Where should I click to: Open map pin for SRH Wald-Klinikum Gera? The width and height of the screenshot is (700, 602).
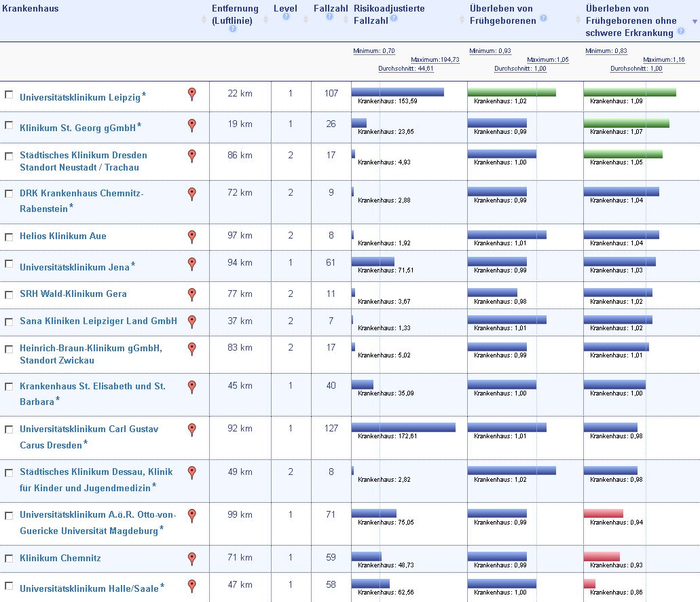tap(192, 294)
